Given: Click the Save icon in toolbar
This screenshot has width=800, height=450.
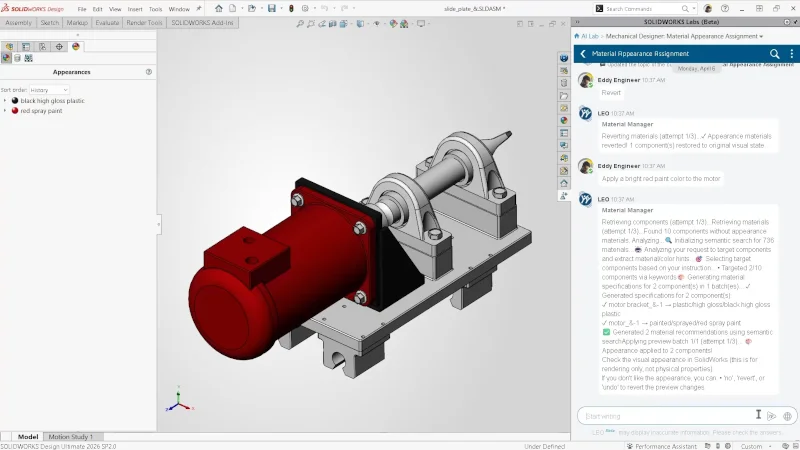Looking at the screenshot, I should click(272, 9).
